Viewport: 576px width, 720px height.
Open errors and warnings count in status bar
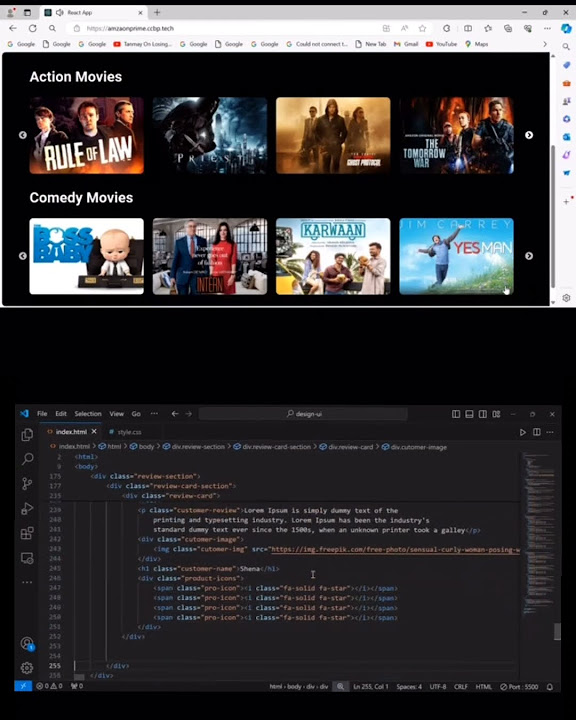49,686
